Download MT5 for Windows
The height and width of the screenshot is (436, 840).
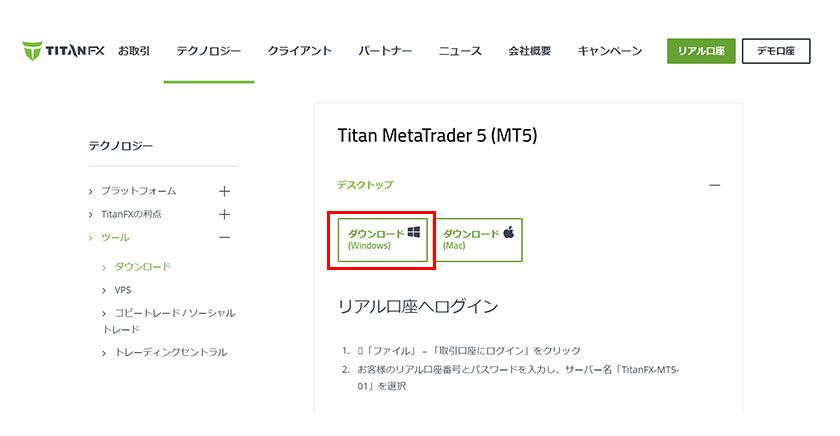coord(383,240)
